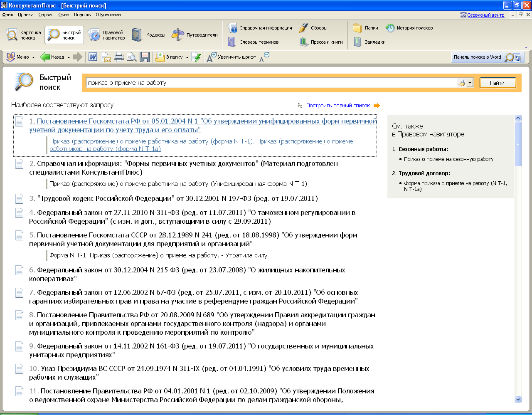Viewport: 532px width, 415px height.
Task: Click the Найти search button
Action: pyautogui.click(x=498, y=83)
